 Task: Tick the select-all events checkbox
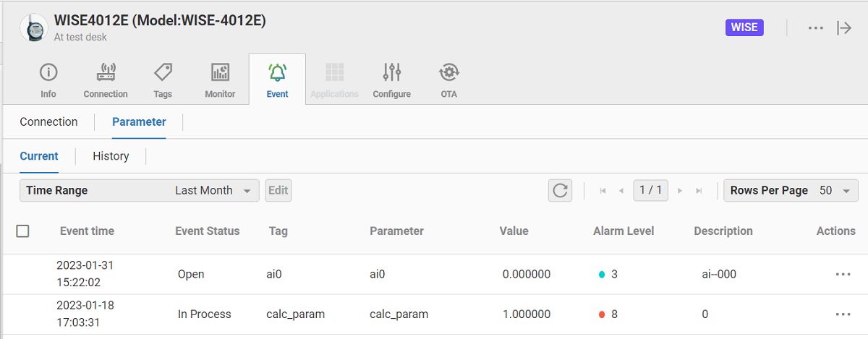tap(22, 231)
